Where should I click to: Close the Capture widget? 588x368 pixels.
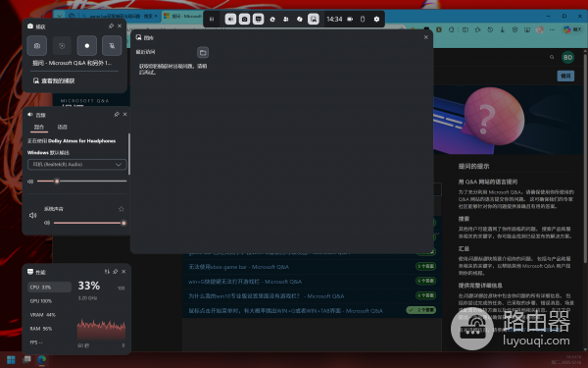pos(120,26)
